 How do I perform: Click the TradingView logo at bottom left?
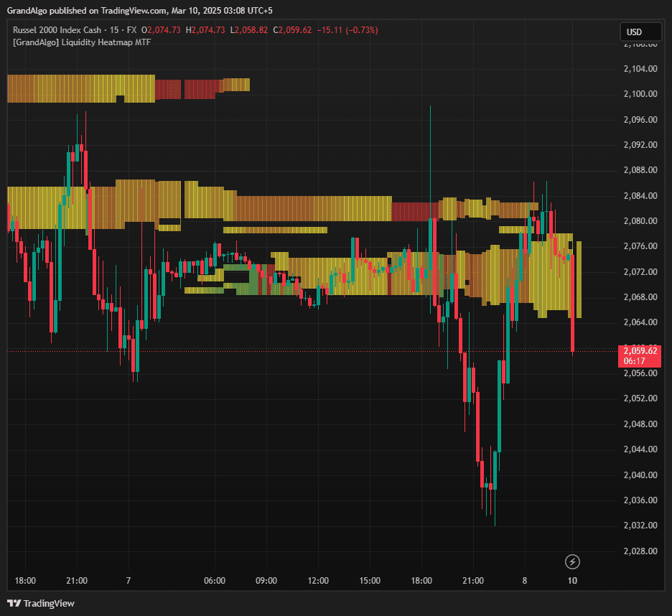pos(40,603)
